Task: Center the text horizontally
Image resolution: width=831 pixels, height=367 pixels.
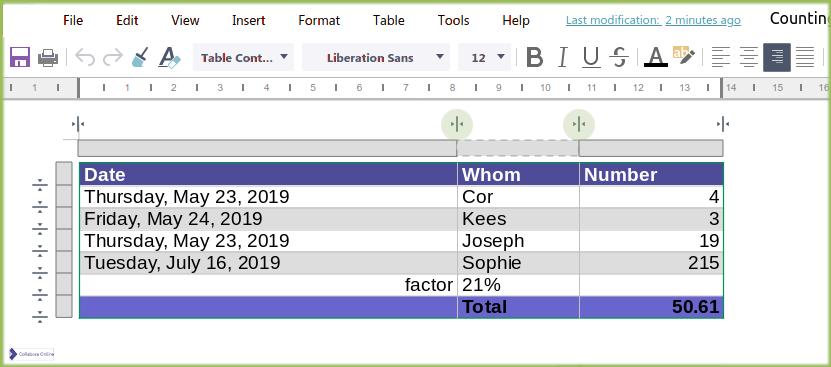Action: [749, 57]
